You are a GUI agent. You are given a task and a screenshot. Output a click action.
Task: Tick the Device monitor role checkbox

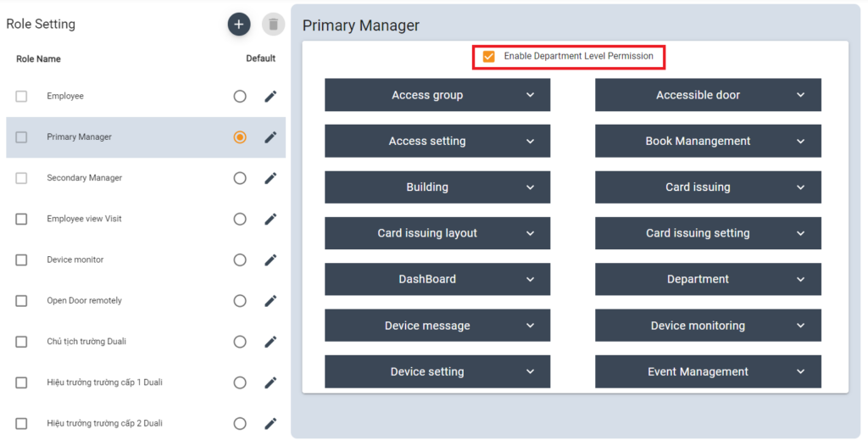pos(21,260)
